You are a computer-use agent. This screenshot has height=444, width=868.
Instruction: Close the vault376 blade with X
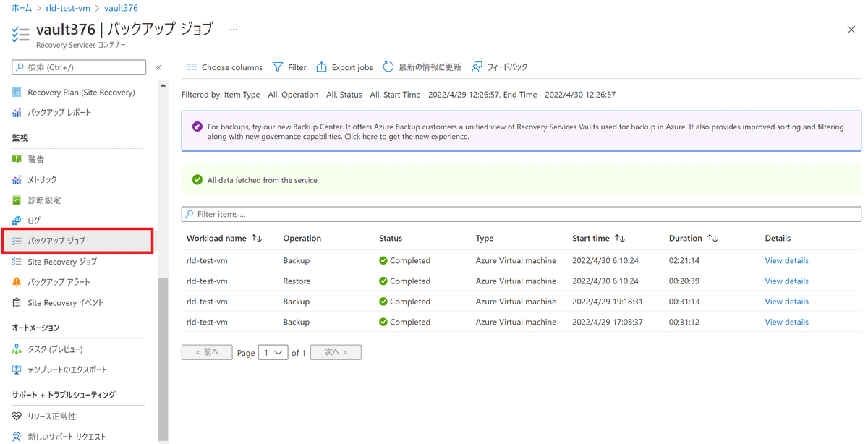[851, 30]
